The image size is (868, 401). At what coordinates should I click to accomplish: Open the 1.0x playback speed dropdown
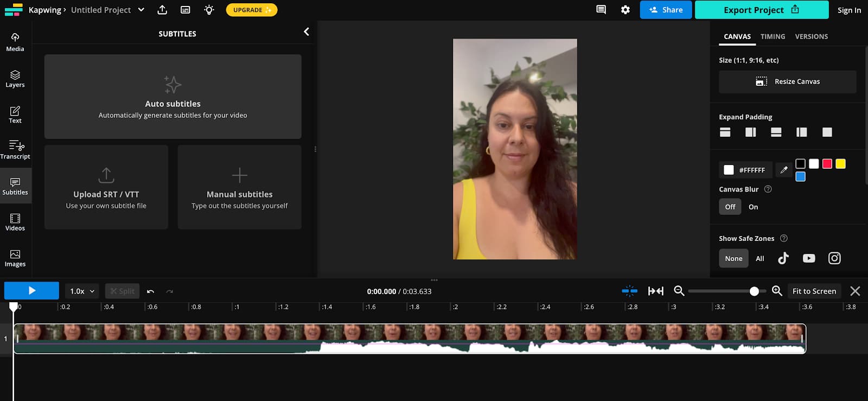[x=82, y=291]
